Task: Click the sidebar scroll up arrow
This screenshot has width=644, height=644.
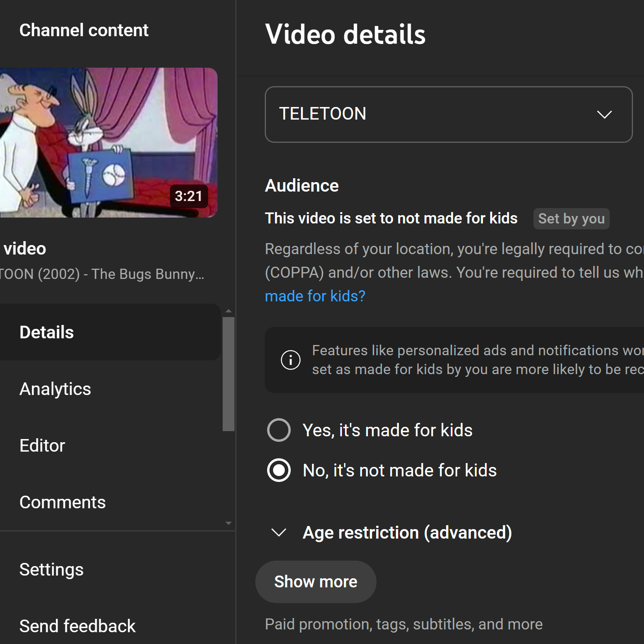Action: [x=228, y=311]
